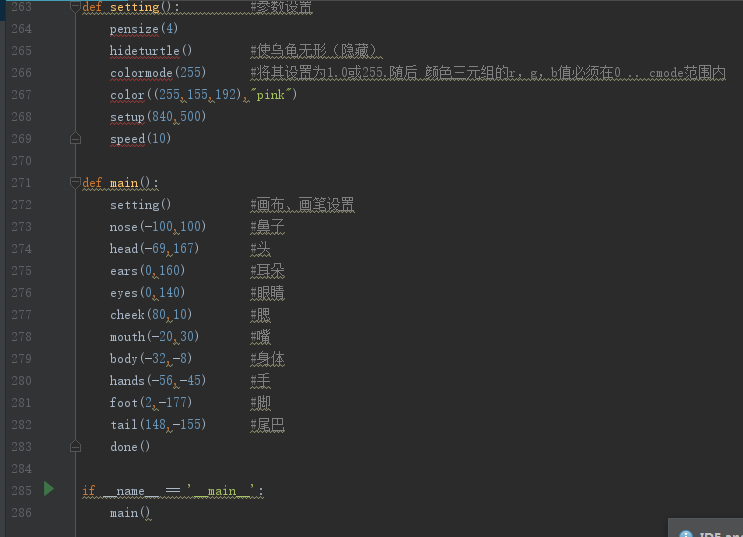Click the comment #尾巴
The image size is (743, 537).
pos(267,424)
